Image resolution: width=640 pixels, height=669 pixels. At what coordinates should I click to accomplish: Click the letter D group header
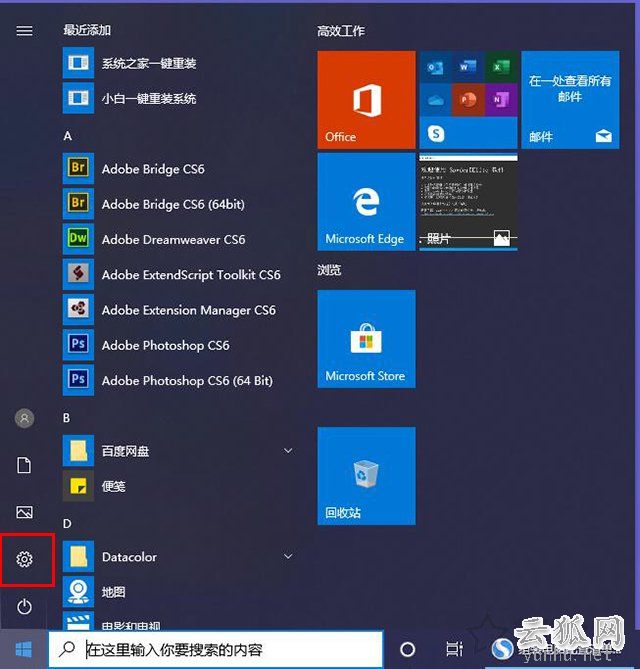coord(67,524)
